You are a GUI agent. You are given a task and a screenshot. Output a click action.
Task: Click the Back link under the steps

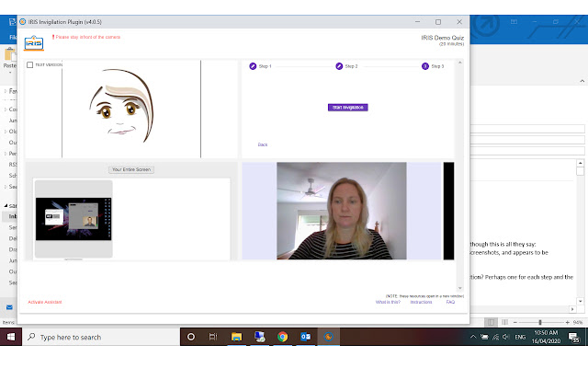[x=263, y=144]
